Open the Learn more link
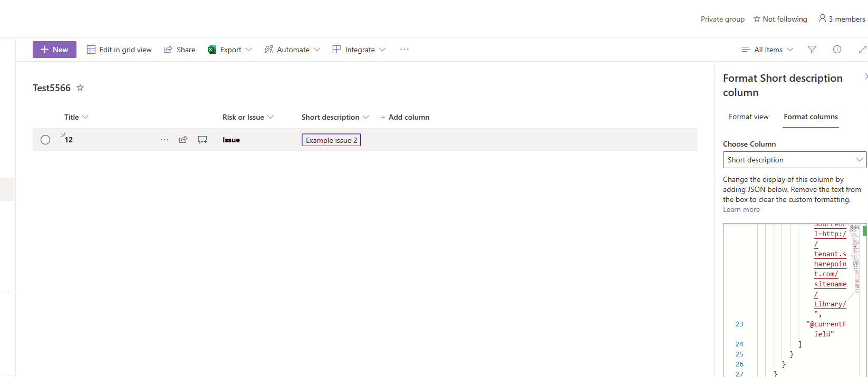The width and height of the screenshot is (868, 377). tap(741, 209)
